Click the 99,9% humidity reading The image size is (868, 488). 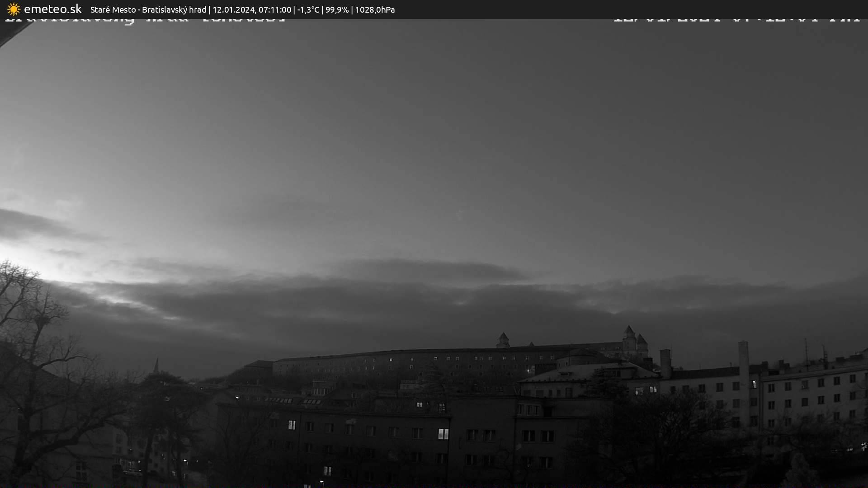337,9
